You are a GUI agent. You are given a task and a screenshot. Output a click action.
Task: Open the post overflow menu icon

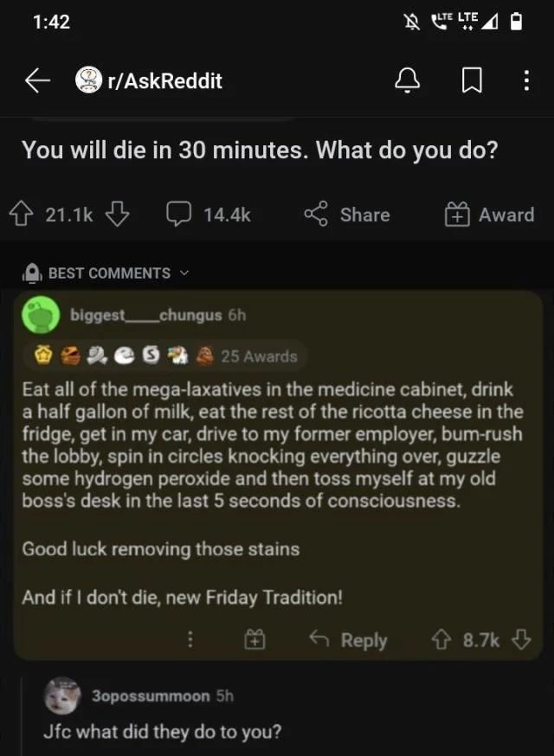click(526, 81)
